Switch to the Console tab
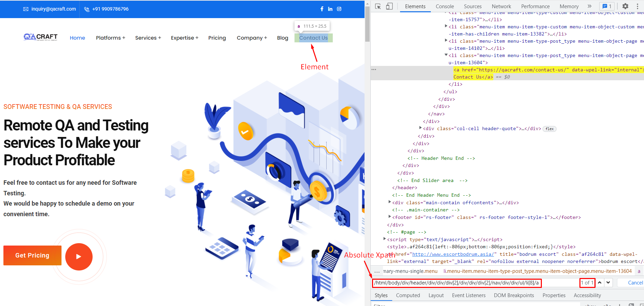The image size is (644, 306). pyautogui.click(x=444, y=6)
